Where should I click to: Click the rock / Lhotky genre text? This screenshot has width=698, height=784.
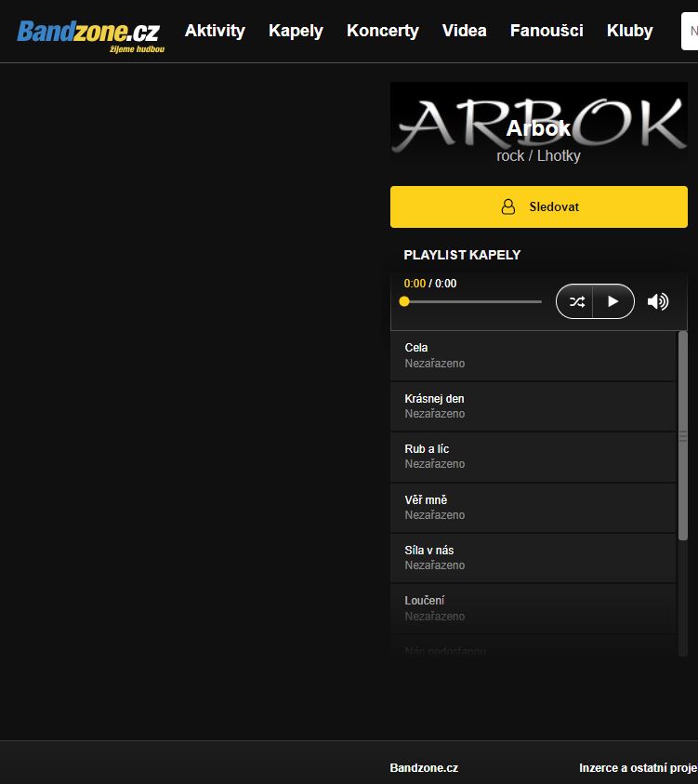538,156
